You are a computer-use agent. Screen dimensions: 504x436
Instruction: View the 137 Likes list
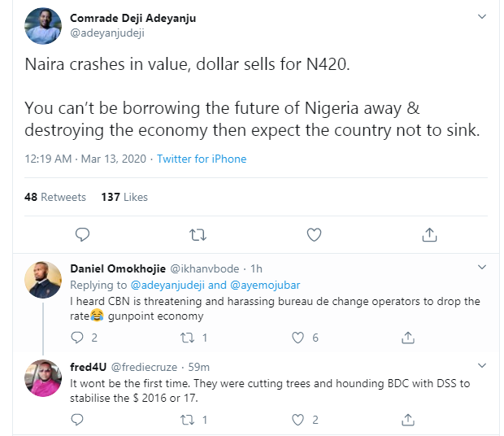coord(124,197)
